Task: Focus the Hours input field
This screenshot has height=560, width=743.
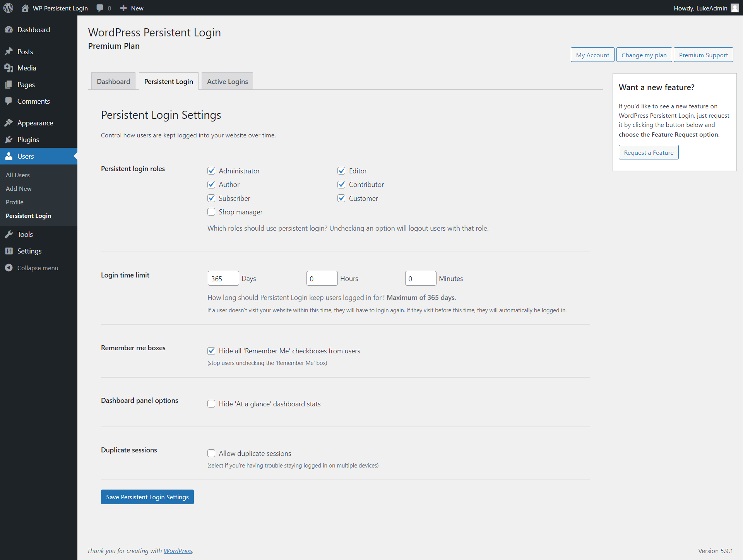Action: click(x=322, y=278)
